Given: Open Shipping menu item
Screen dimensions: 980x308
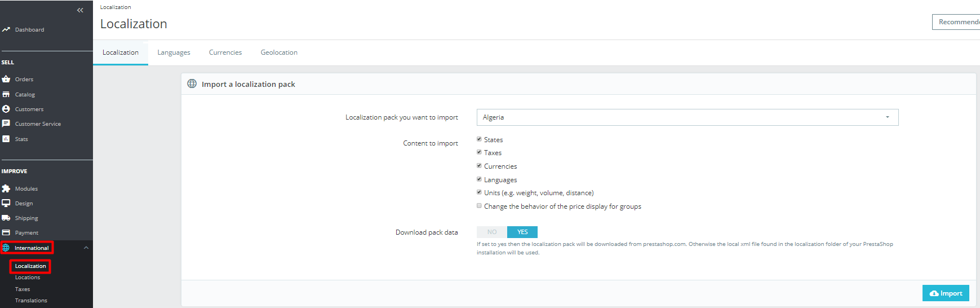Looking at the screenshot, I should click(26, 218).
